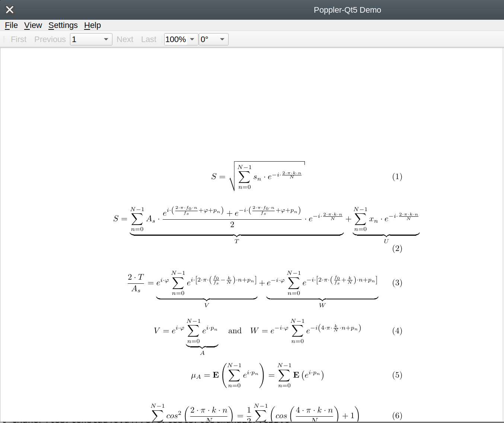This screenshot has height=423, width=504.
Task: Open the page number dropdown
Action: [x=106, y=39]
